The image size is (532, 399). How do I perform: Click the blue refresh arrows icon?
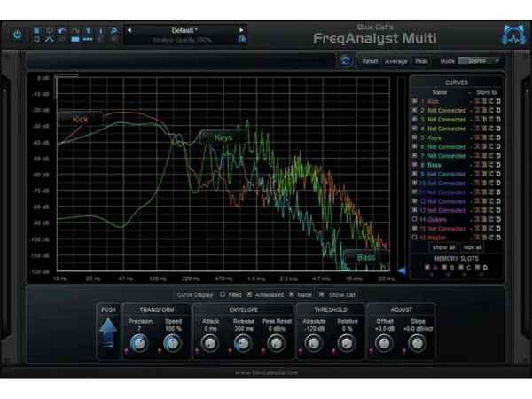pyautogui.click(x=346, y=61)
